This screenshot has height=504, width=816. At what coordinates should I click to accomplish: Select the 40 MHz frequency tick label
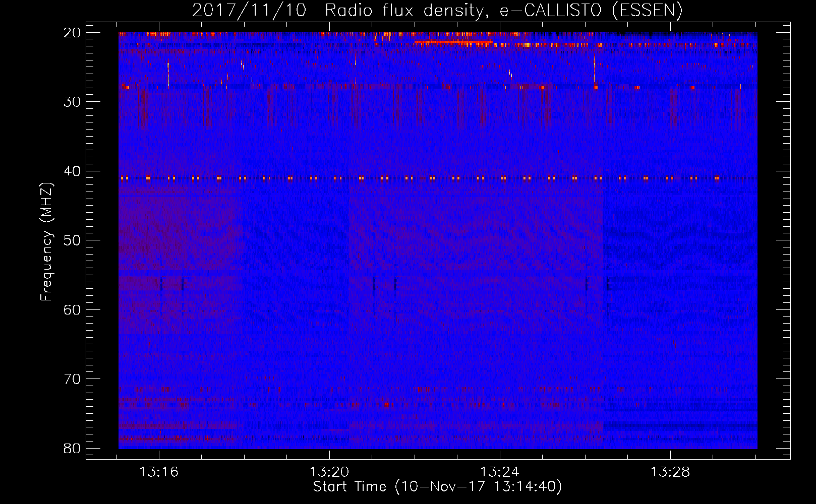[x=73, y=171]
